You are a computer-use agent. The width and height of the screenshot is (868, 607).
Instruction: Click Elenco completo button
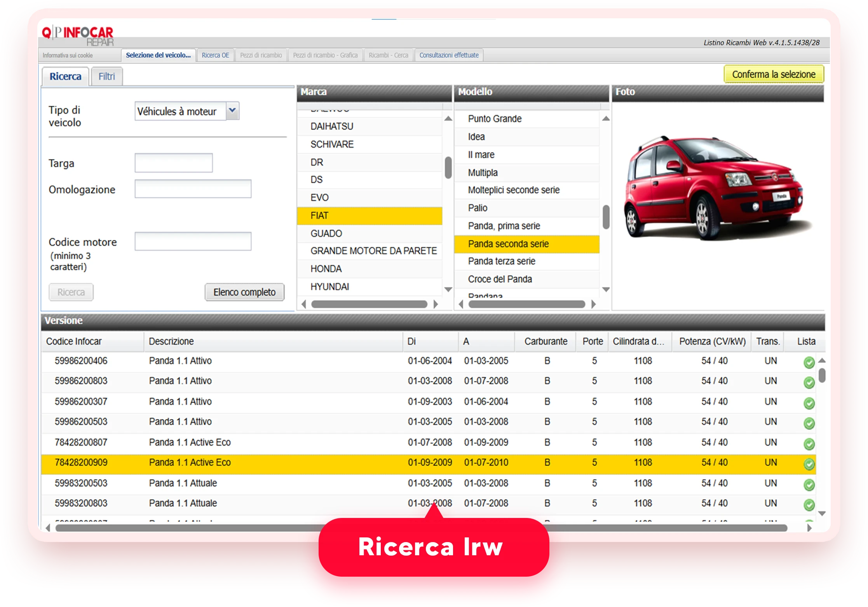tap(244, 292)
